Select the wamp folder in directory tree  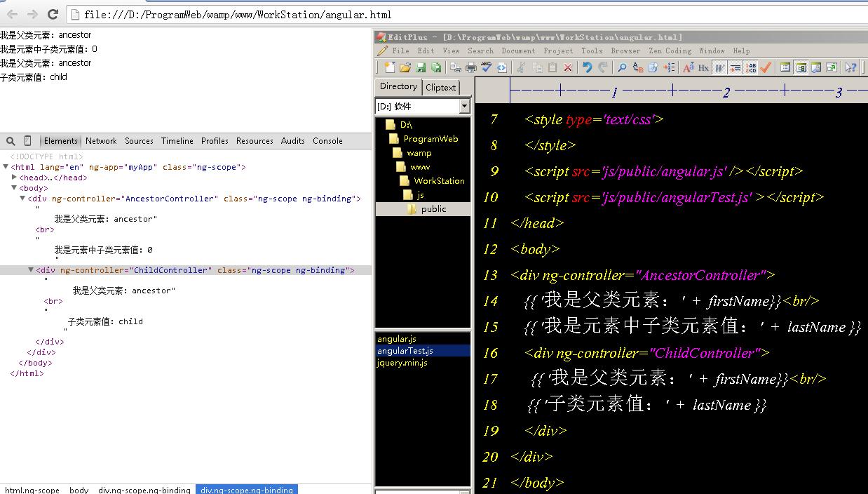click(x=419, y=153)
